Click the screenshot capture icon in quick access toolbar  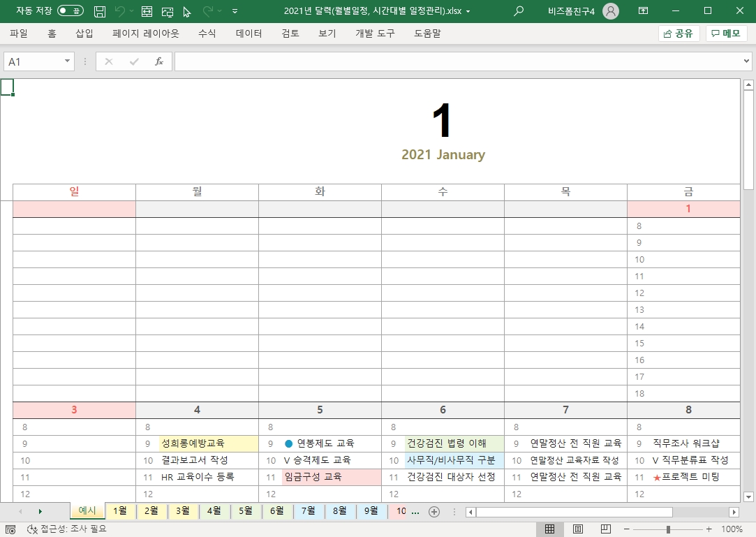[168, 11]
